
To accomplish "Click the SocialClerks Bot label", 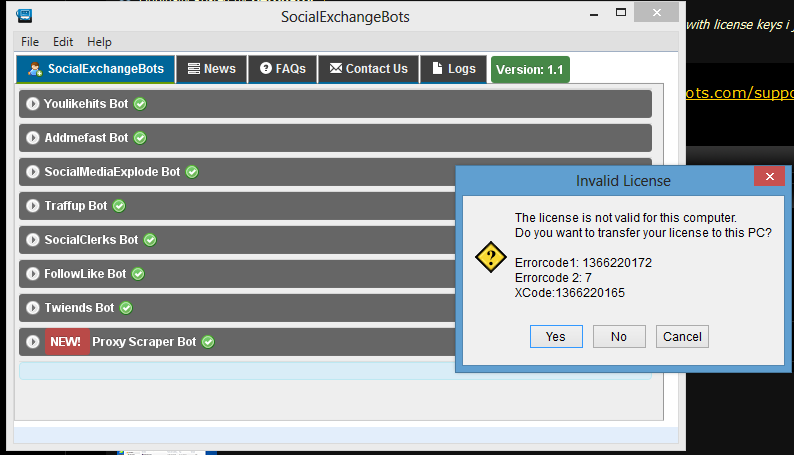I will tap(91, 239).
